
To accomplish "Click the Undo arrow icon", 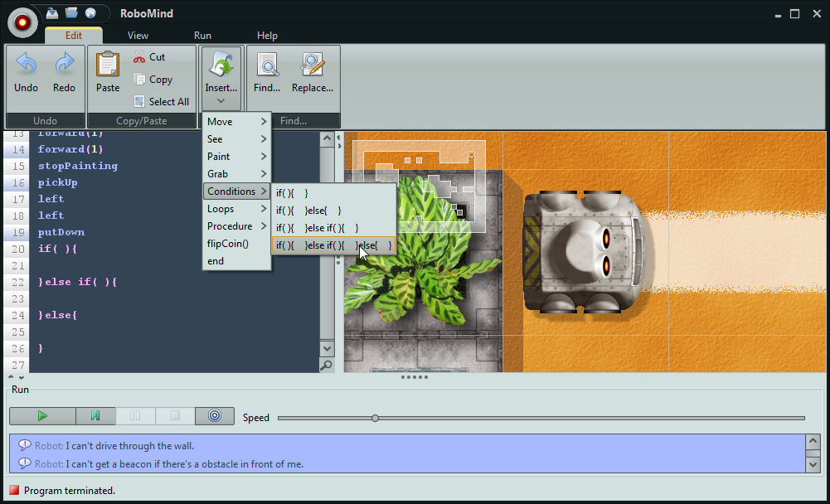I will tap(26, 64).
